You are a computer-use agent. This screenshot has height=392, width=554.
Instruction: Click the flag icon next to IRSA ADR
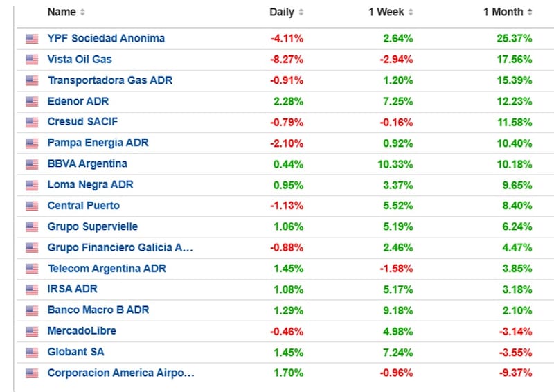(32, 289)
